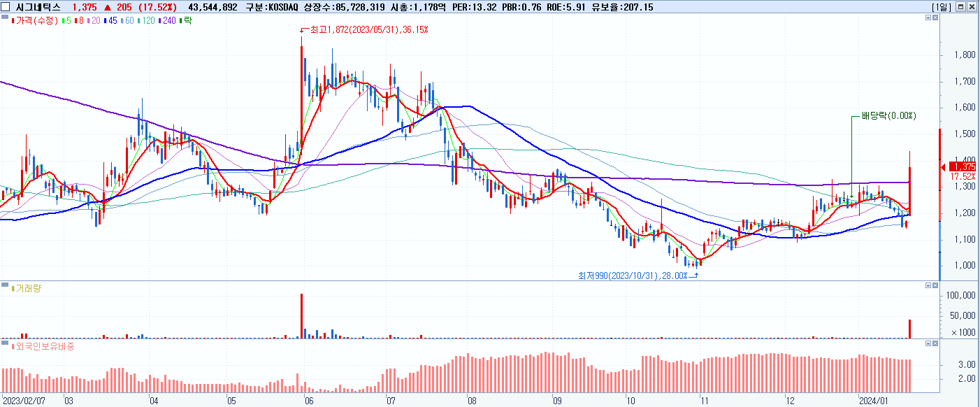Select the 가격(수정) price legend
Image resolution: width=980 pixels, height=407 pixels.
pyautogui.click(x=34, y=20)
